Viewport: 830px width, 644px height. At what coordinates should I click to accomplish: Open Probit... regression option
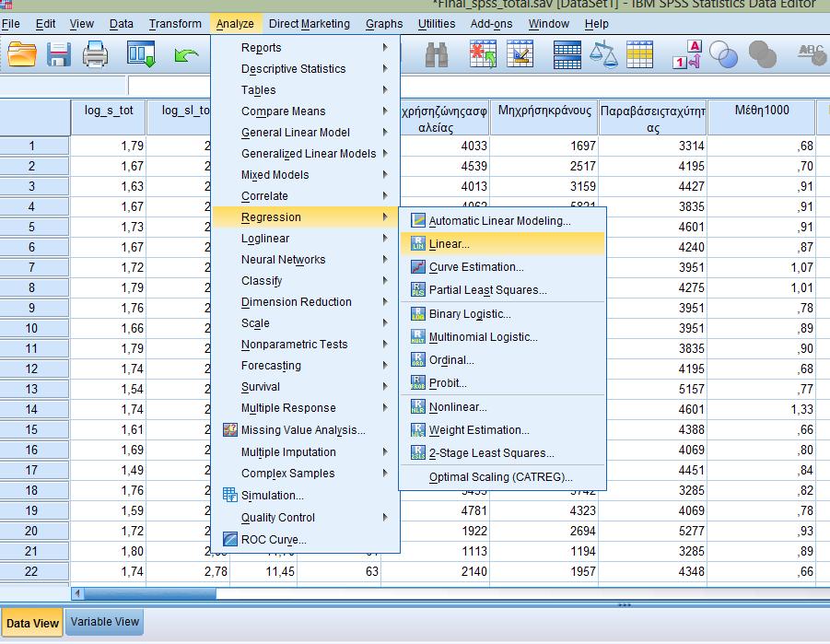pyautogui.click(x=502, y=383)
